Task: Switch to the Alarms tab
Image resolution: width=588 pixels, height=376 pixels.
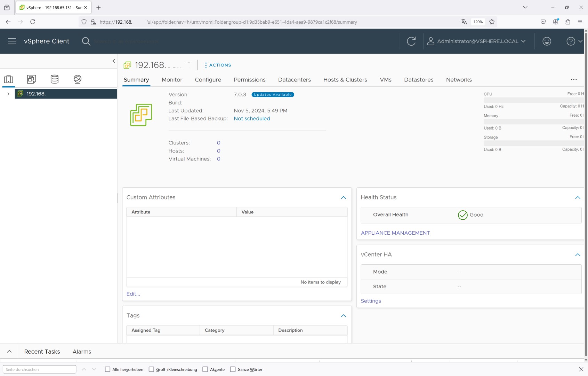Action: click(82, 352)
